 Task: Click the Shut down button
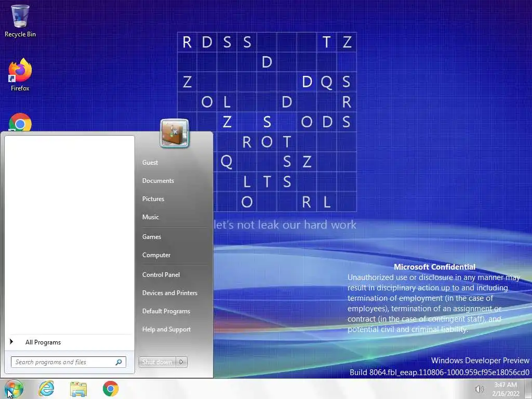[x=157, y=362]
